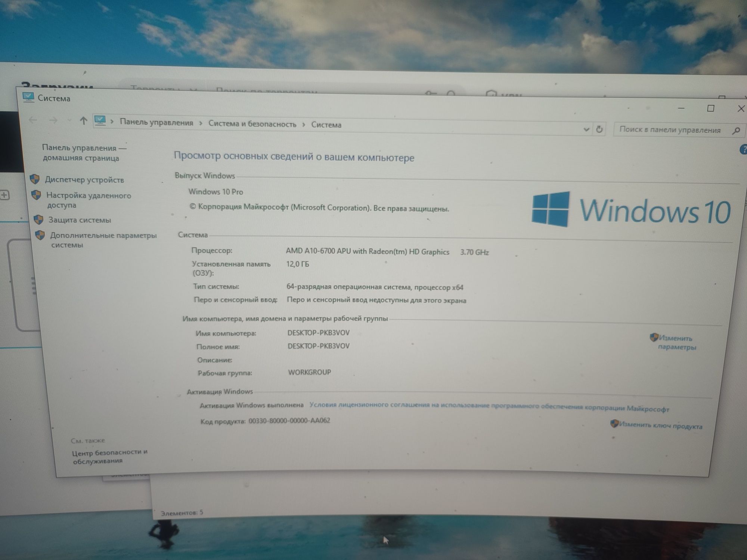
Task: Click the shield icon next to 'Изменить ключ продукта'
Action: pyautogui.click(x=614, y=423)
